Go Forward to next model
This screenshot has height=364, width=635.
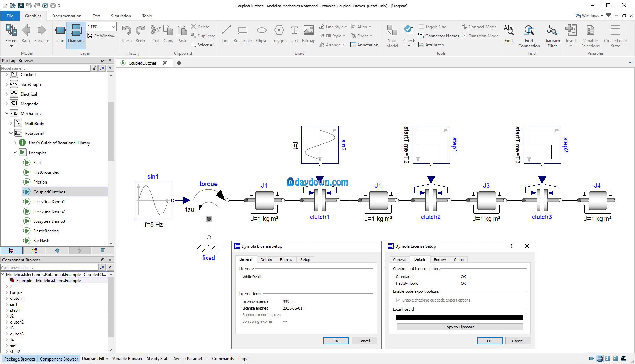(x=42, y=34)
